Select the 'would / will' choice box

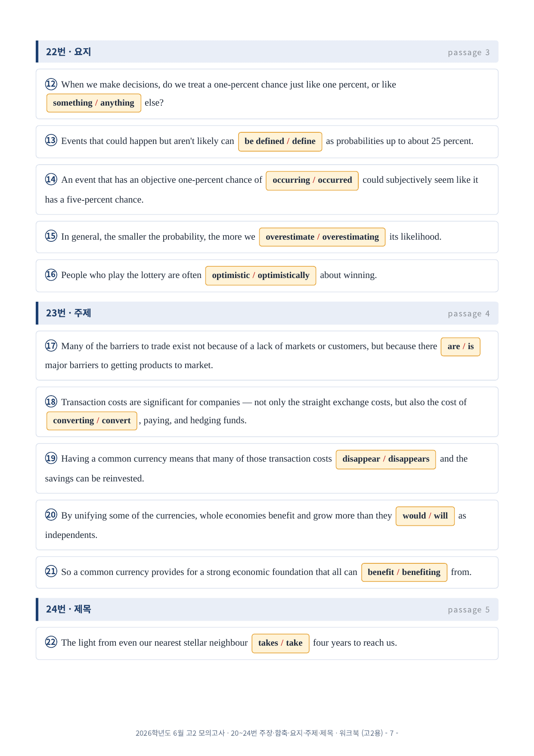point(425,516)
